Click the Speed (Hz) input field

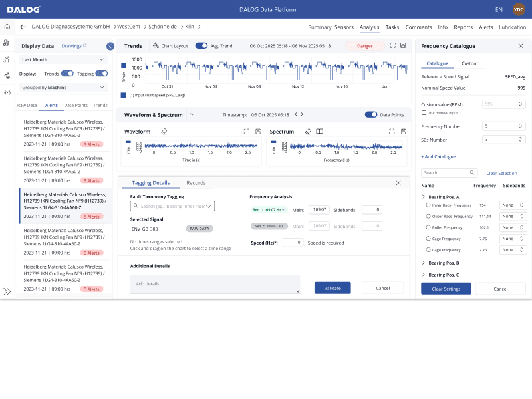293,243
